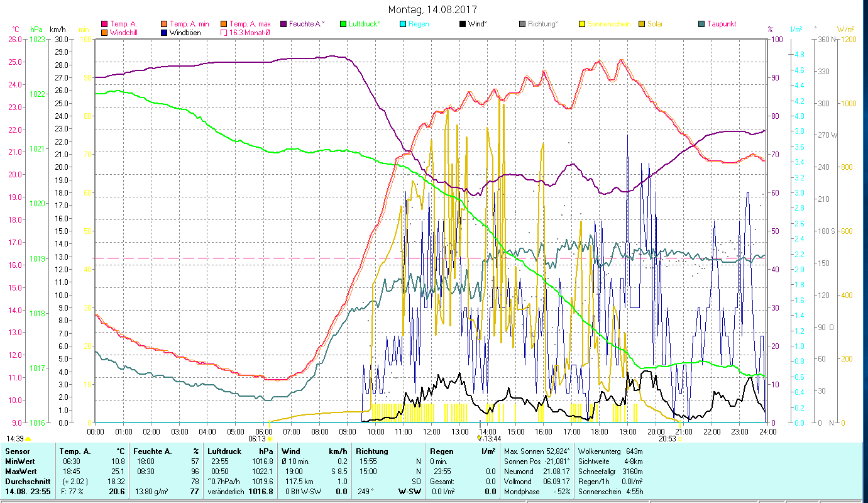Screen dimensions: 868x503
Task: Click the Wolkenunterg value 643m
Action: 634,451
